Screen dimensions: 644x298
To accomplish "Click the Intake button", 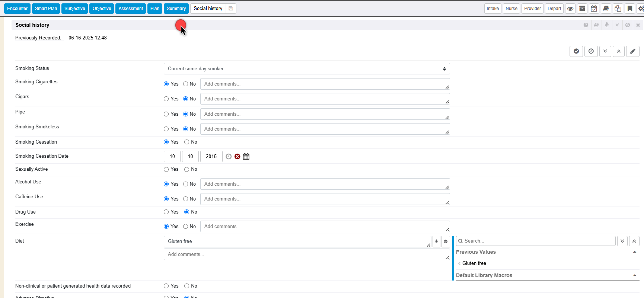I will (x=492, y=9).
